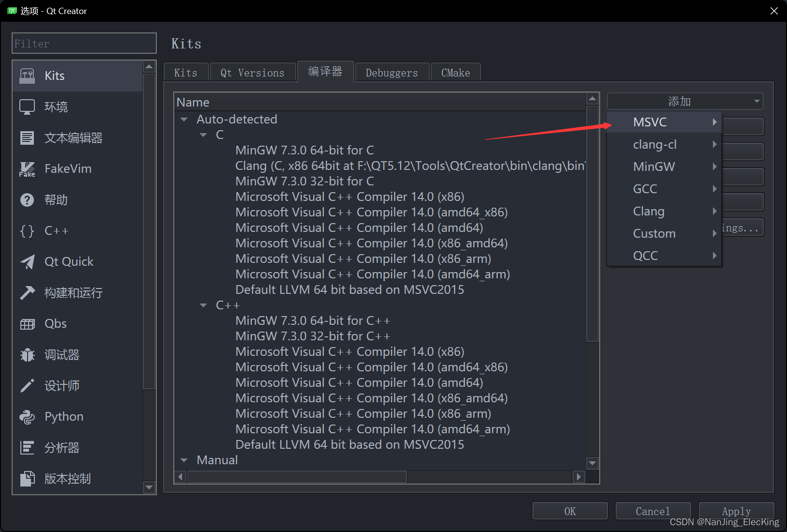Select MinGW 7.3.0 32-bit for C
Screen dimensions: 787x532
click(304, 182)
